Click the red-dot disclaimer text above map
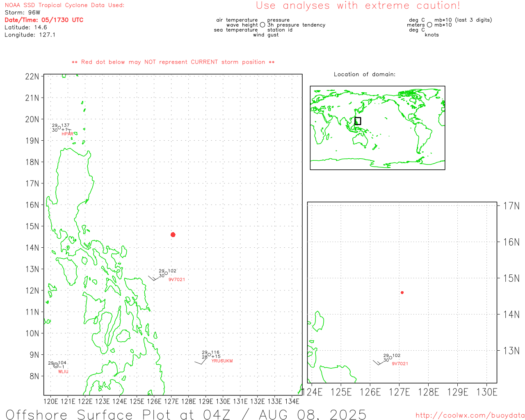525x420 pixels. 173,62
